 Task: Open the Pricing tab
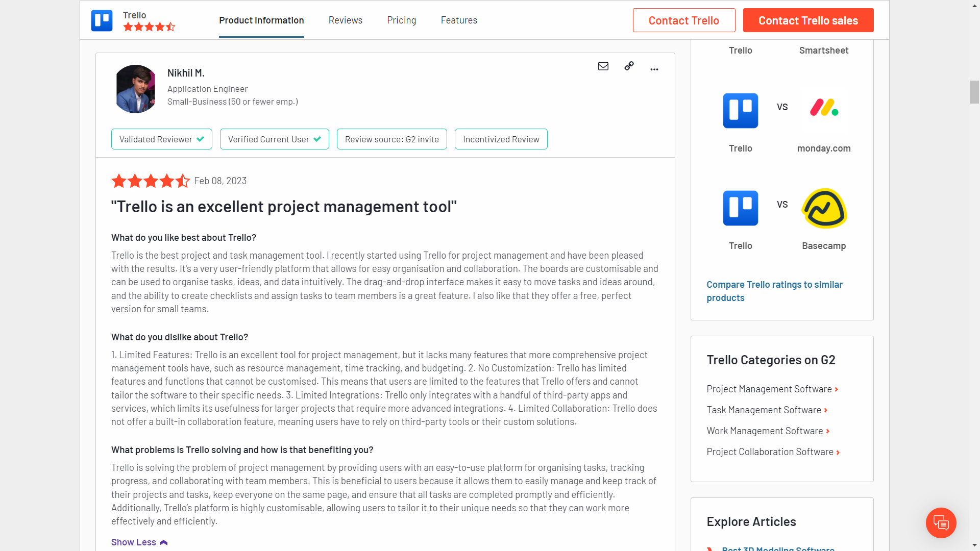401,20
